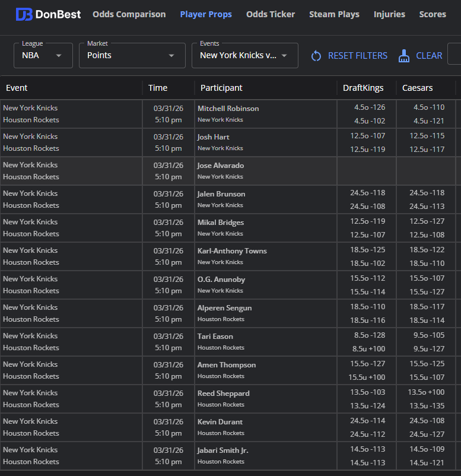Image resolution: width=461 pixels, height=476 pixels.
Task: Click Mikal Bridges DraftKings 12.5o -119 odds
Action: 367,221
